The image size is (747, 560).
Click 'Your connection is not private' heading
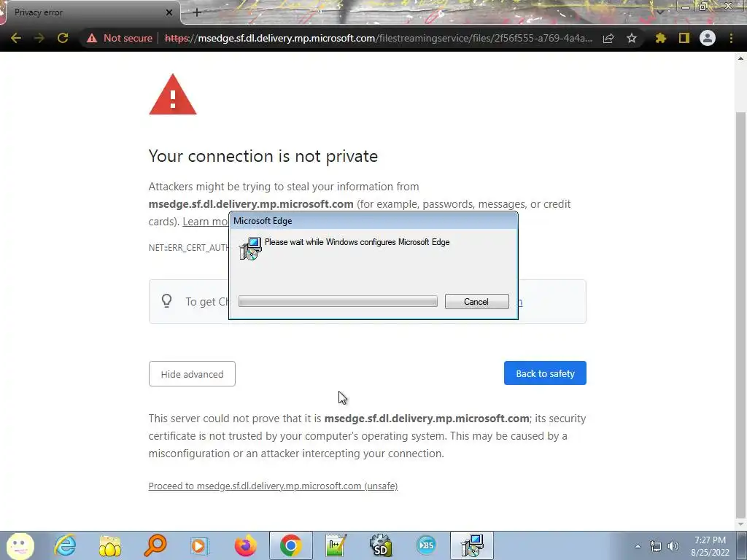pos(263,156)
